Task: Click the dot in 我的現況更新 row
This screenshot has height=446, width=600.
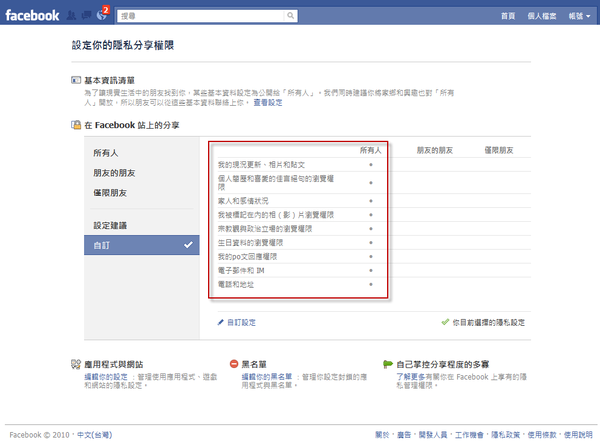Action: [x=371, y=164]
